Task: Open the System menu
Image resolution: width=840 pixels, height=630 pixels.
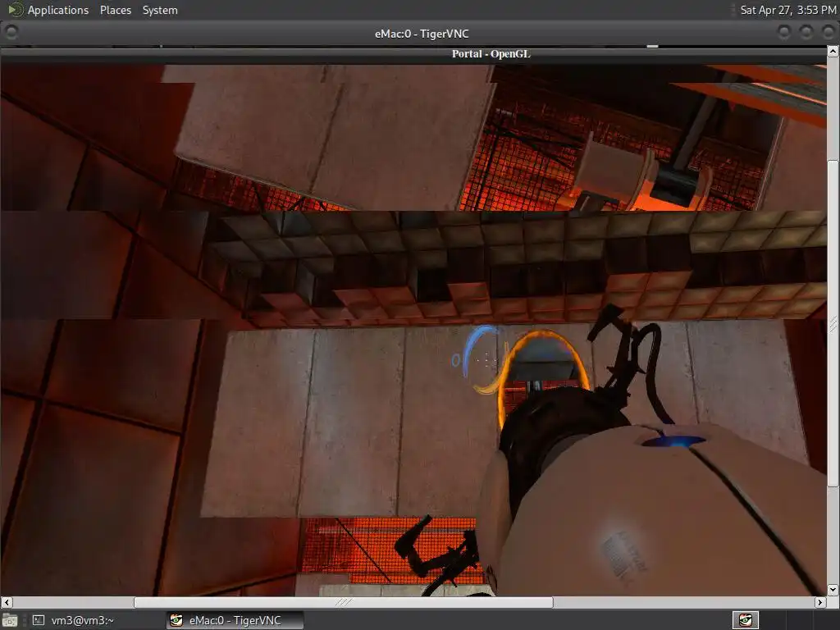Action: (x=160, y=10)
